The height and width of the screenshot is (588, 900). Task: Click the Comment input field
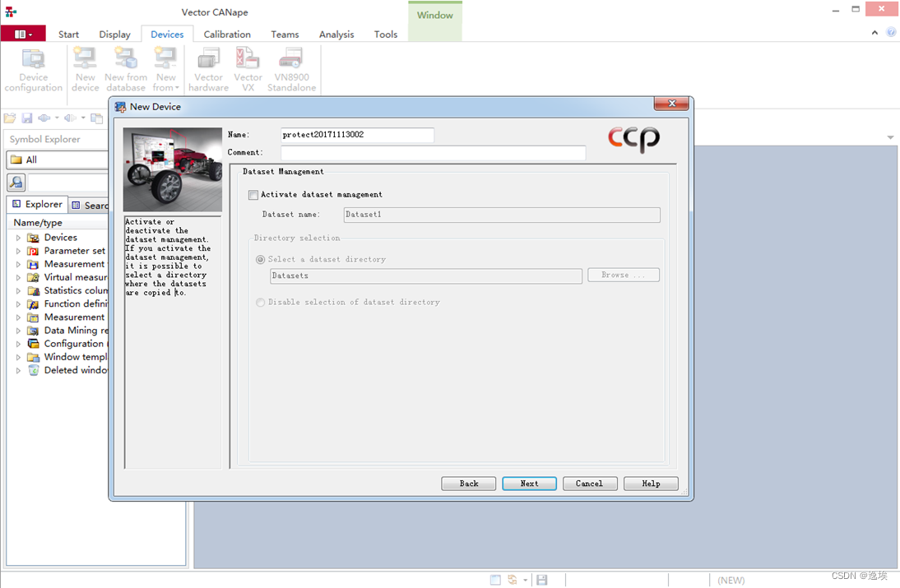tap(434, 153)
